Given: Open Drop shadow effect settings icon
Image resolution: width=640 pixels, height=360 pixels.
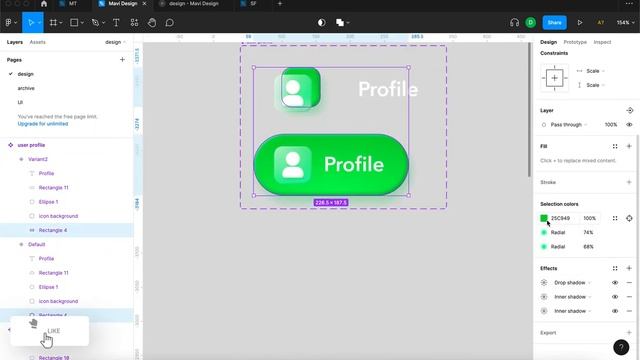Looking at the screenshot, I should pyautogui.click(x=544, y=282).
